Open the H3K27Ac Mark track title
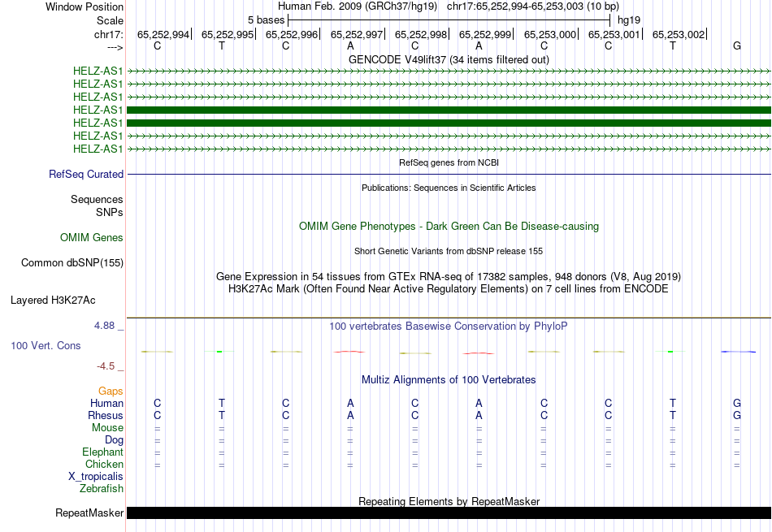 click(449, 289)
